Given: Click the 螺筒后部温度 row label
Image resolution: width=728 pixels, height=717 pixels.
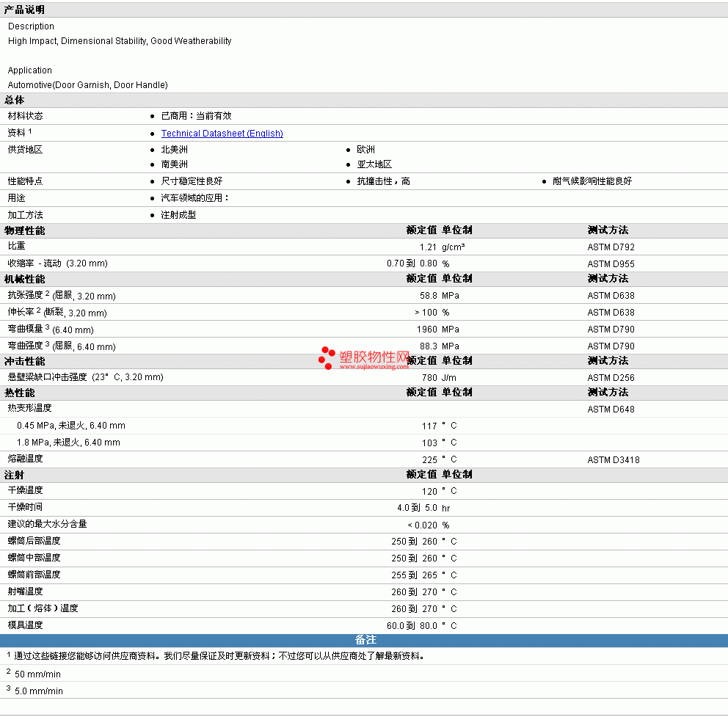Looking at the screenshot, I should tap(34, 541).
